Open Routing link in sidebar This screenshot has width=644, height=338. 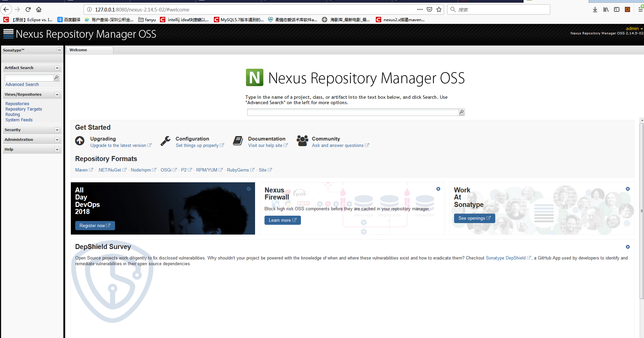coord(12,115)
